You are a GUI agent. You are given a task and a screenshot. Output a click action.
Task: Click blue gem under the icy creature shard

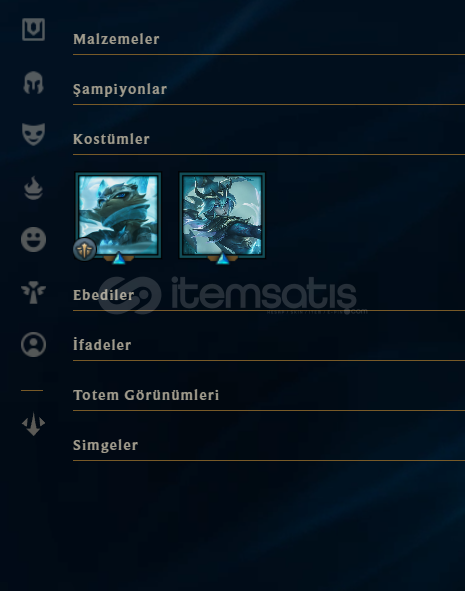[119, 259]
